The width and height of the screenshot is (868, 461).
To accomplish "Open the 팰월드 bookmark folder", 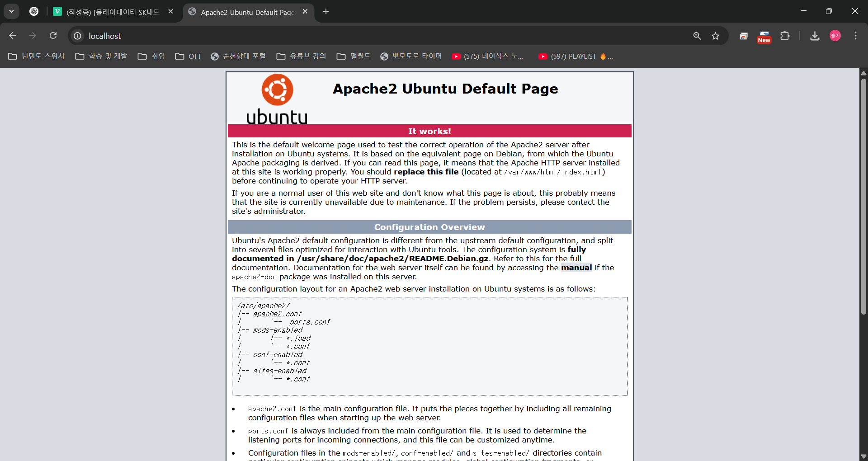I will [354, 56].
